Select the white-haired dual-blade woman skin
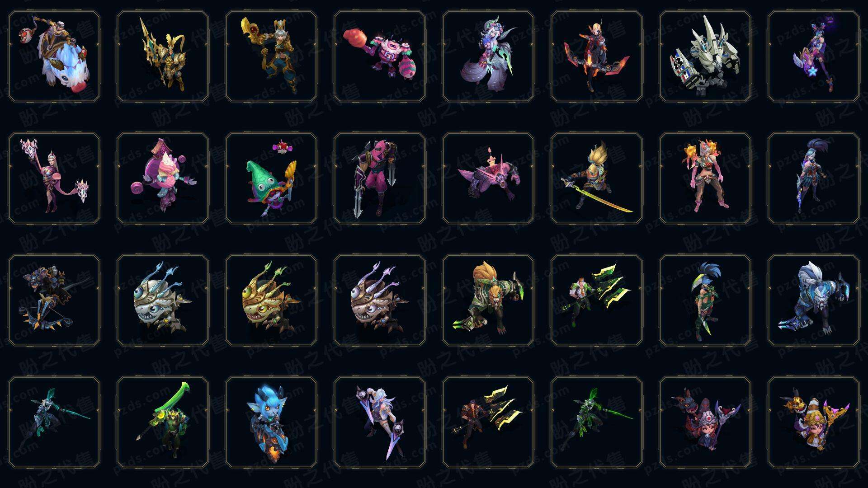 coord(380,422)
